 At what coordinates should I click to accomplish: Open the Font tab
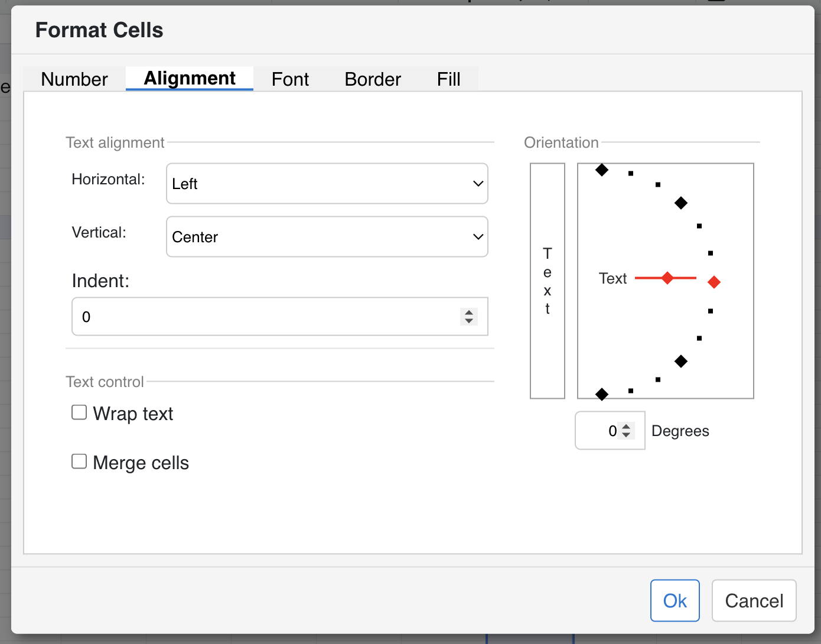[290, 79]
